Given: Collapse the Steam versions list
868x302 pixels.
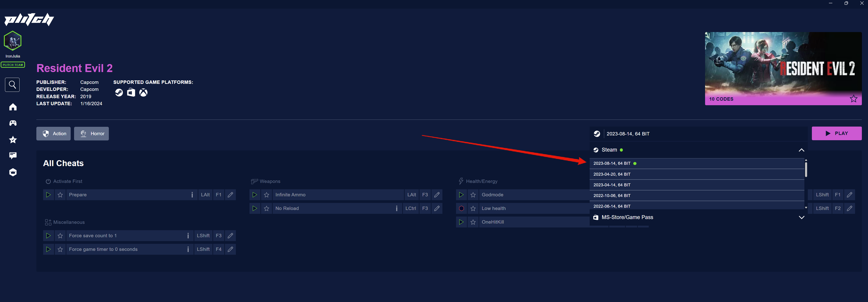Looking at the screenshot, I should [801, 150].
